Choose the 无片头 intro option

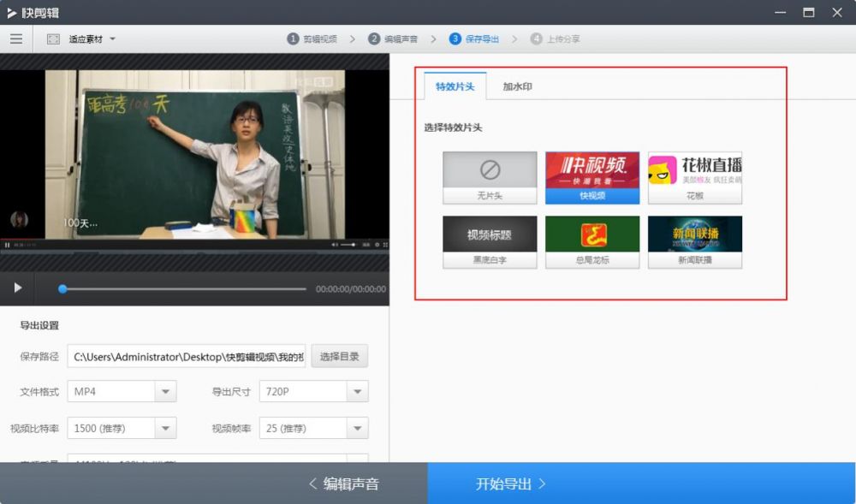pyautogui.click(x=490, y=178)
